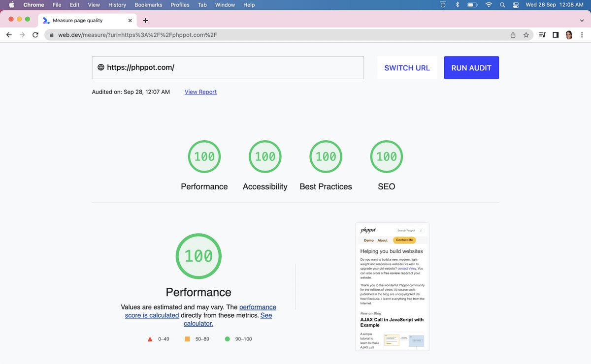Viewport: 591px width, 364px height.
Task: Close the Measure page quality tab
Action: tap(131, 21)
